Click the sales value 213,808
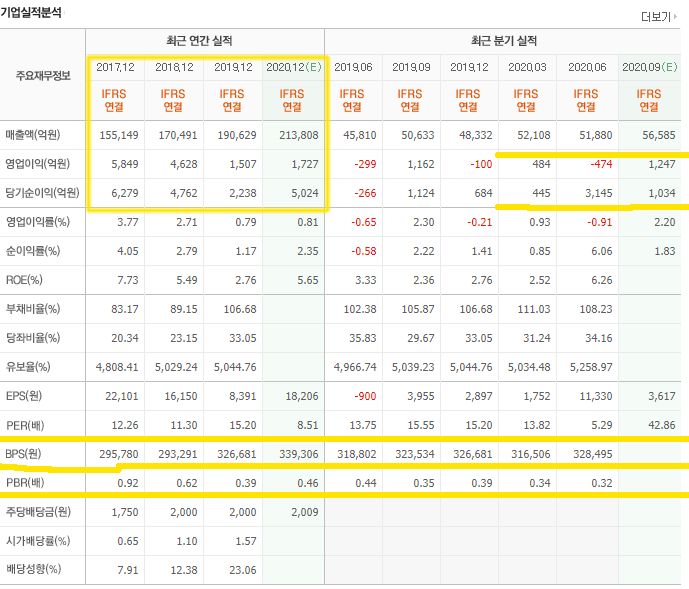Screen dimensions: 689x589 299,135
